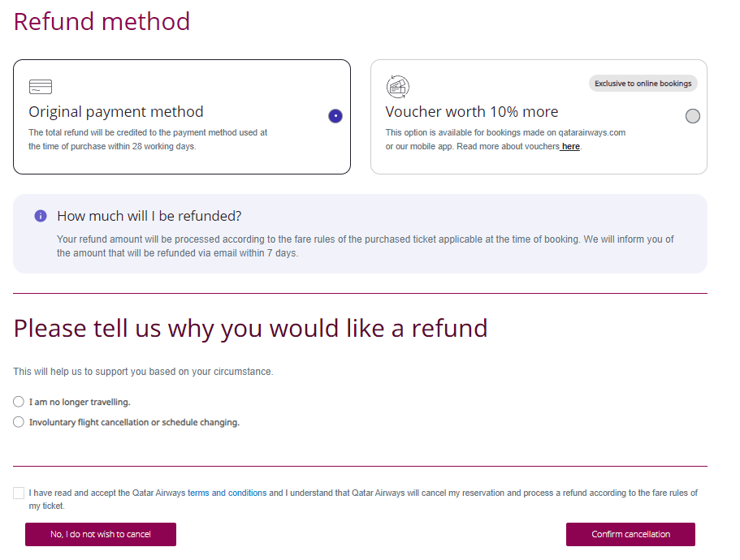Open the vouchers 'here' link
This screenshot has width=740, height=560.
coord(570,147)
